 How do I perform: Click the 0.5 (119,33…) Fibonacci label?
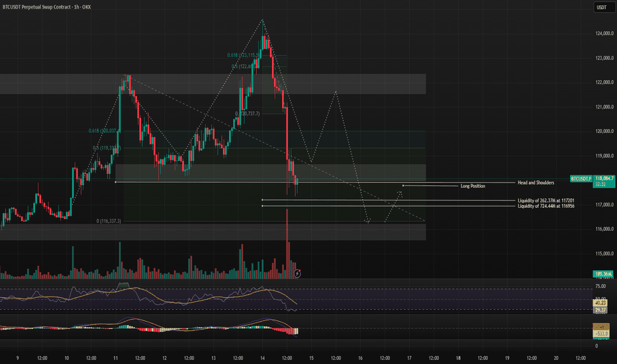click(107, 148)
